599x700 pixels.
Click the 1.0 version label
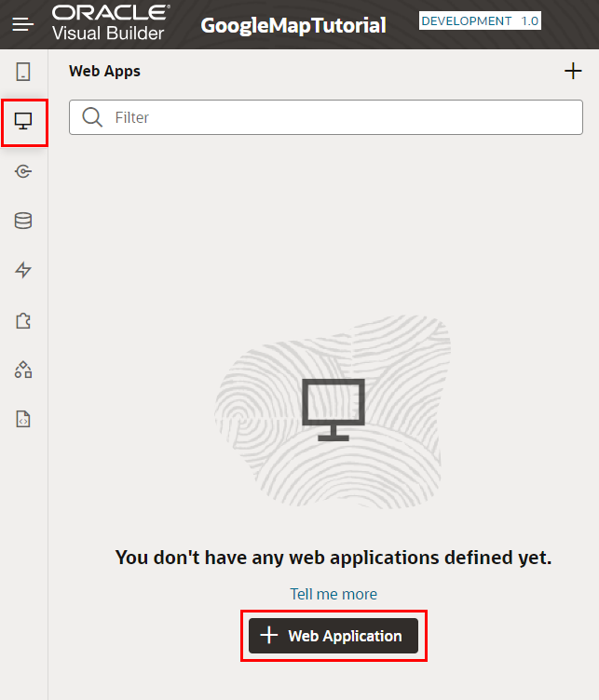point(529,20)
